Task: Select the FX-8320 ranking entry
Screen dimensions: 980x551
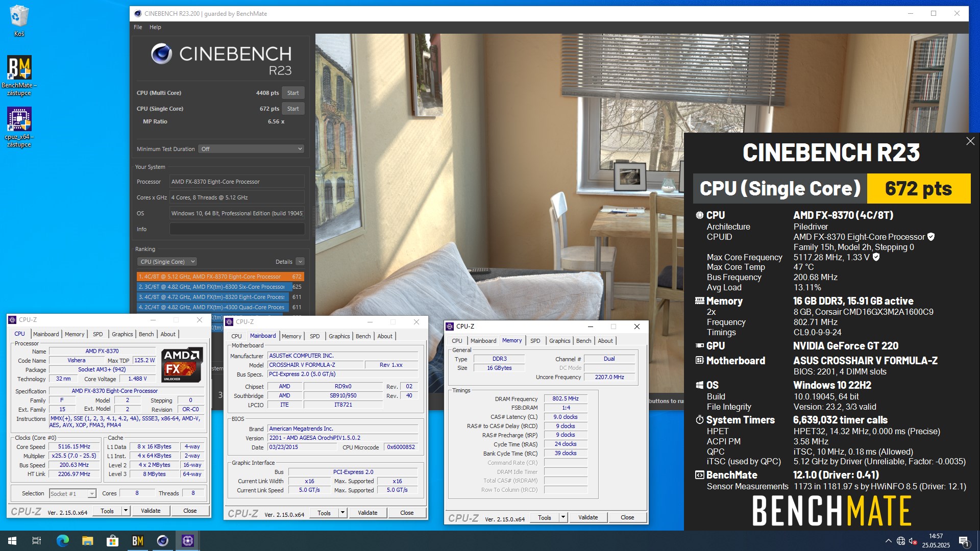Action: pyautogui.click(x=220, y=297)
